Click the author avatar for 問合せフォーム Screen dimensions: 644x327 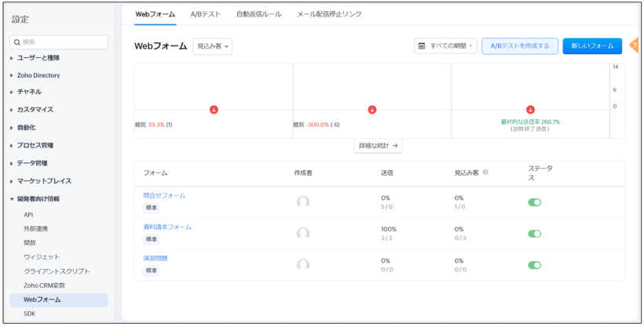point(303,202)
